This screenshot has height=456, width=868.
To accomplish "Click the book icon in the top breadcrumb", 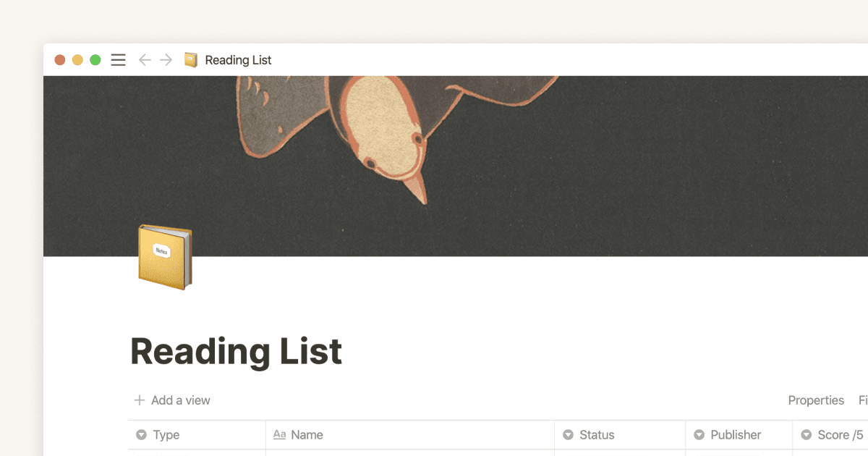I will click(190, 59).
